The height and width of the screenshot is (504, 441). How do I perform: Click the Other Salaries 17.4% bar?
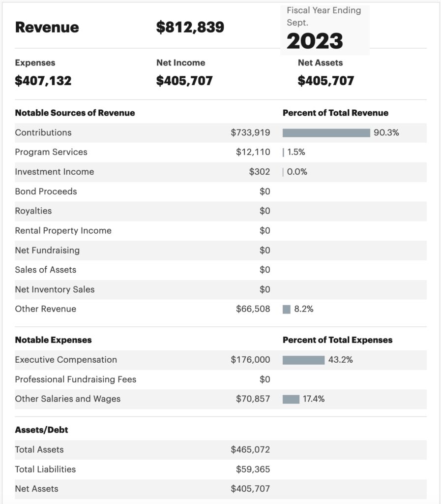291,399
